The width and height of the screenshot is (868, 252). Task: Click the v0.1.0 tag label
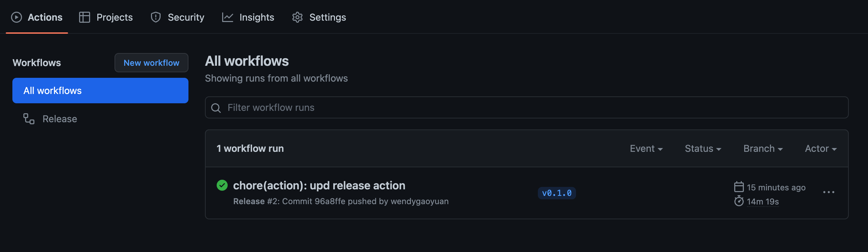(x=557, y=193)
